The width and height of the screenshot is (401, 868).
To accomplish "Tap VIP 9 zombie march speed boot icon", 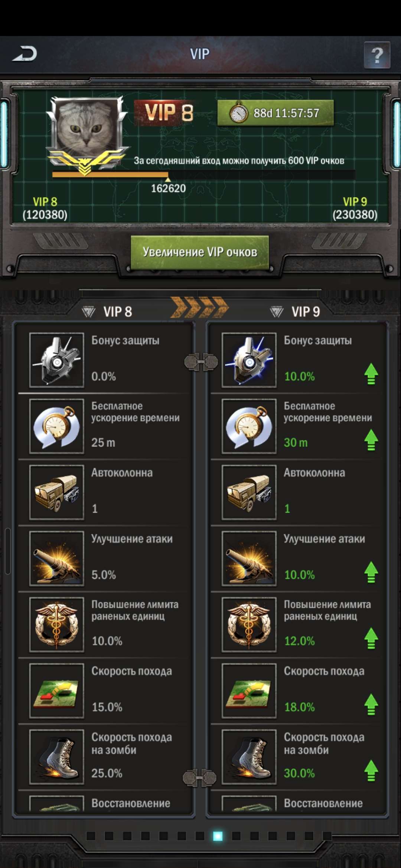I will [x=249, y=757].
